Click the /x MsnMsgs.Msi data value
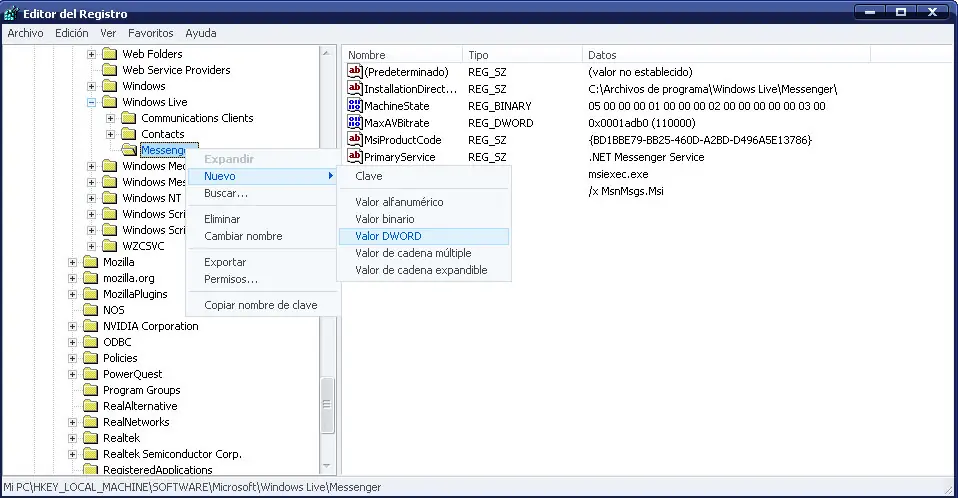 point(626,191)
